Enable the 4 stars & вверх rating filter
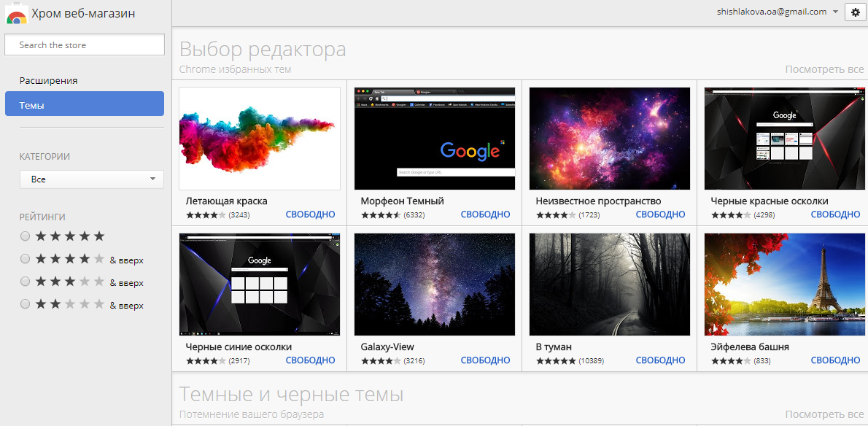 [25, 258]
